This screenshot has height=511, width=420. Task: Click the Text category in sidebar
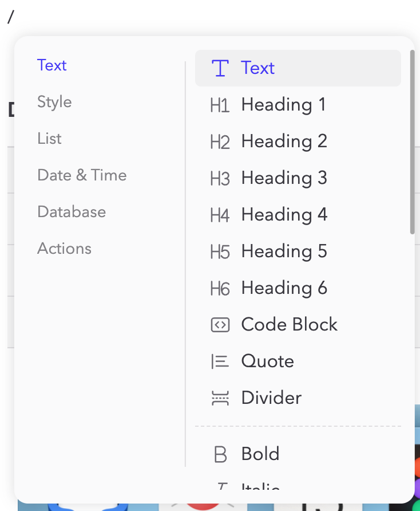tap(52, 65)
